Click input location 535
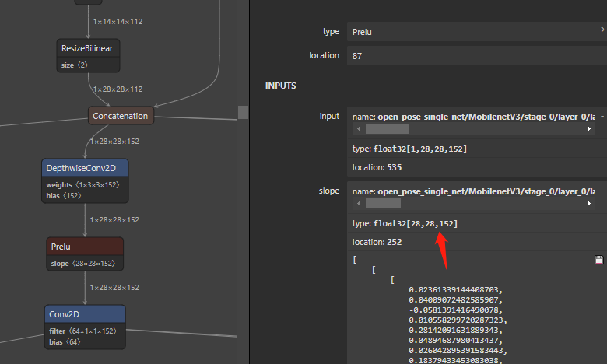Viewport: 607px width, 364px height. coord(377,167)
